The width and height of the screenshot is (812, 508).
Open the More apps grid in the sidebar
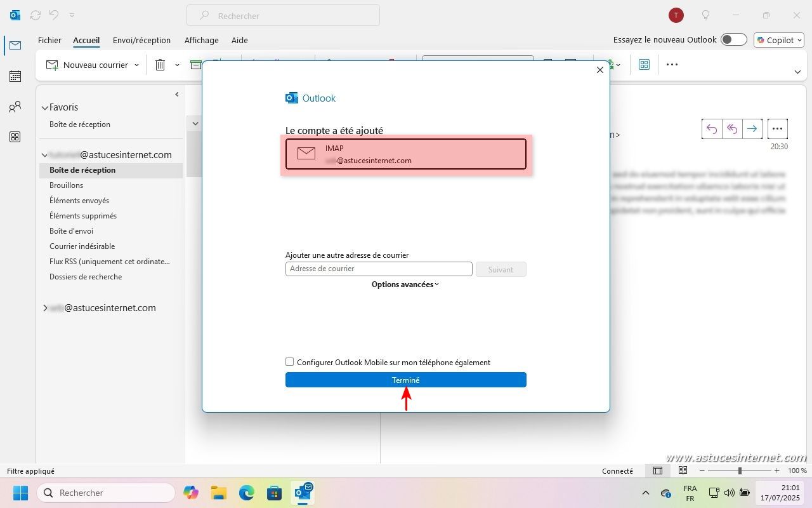15,137
